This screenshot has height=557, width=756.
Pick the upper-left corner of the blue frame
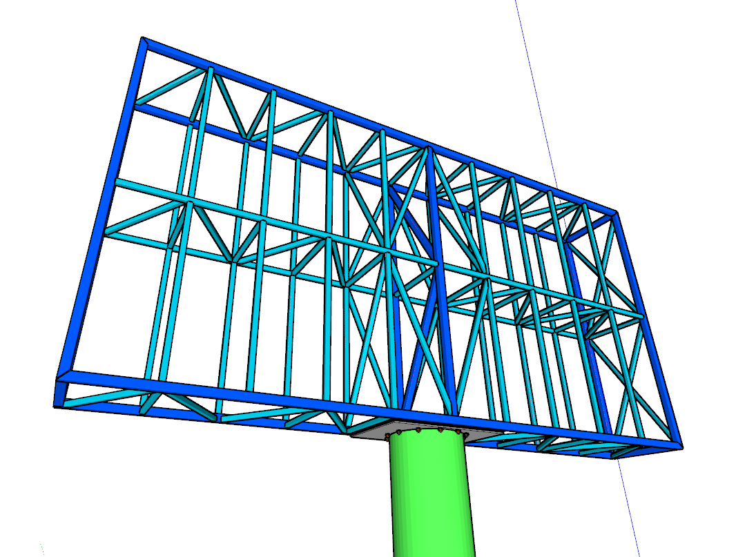tap(143, 41)
